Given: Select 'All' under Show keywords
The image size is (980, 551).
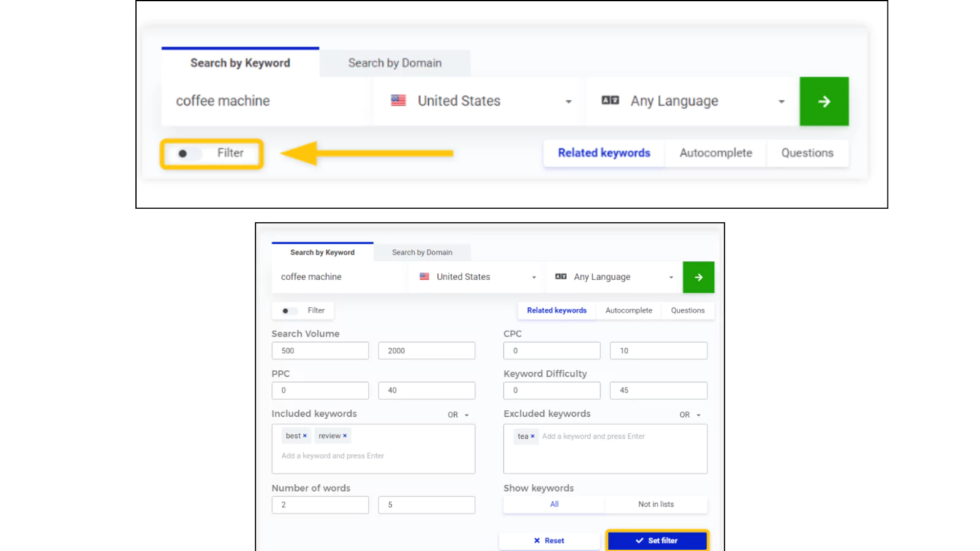Looking at the screenshot, I should click(554, 504).
